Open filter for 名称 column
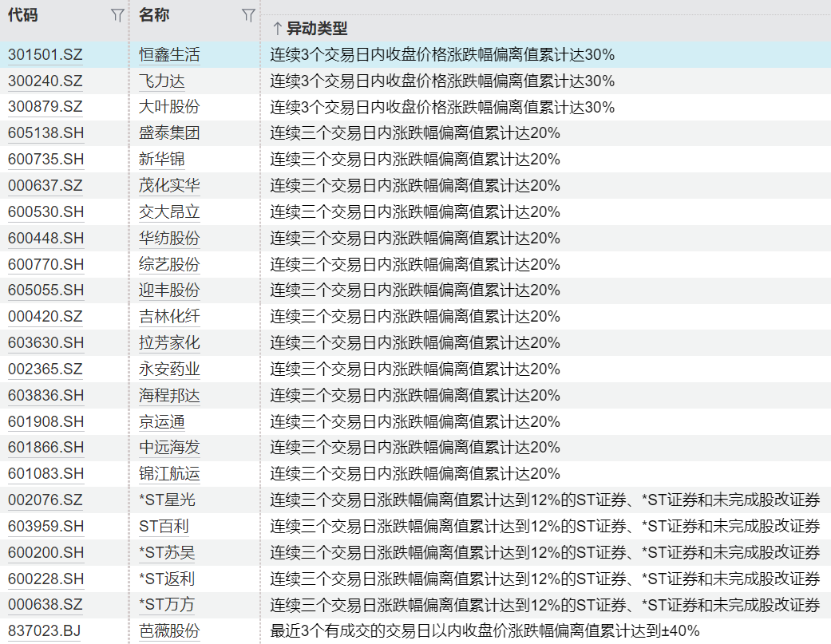Image resolution: width=831 pixels, height=644 pixels. (x=248, y=15)
